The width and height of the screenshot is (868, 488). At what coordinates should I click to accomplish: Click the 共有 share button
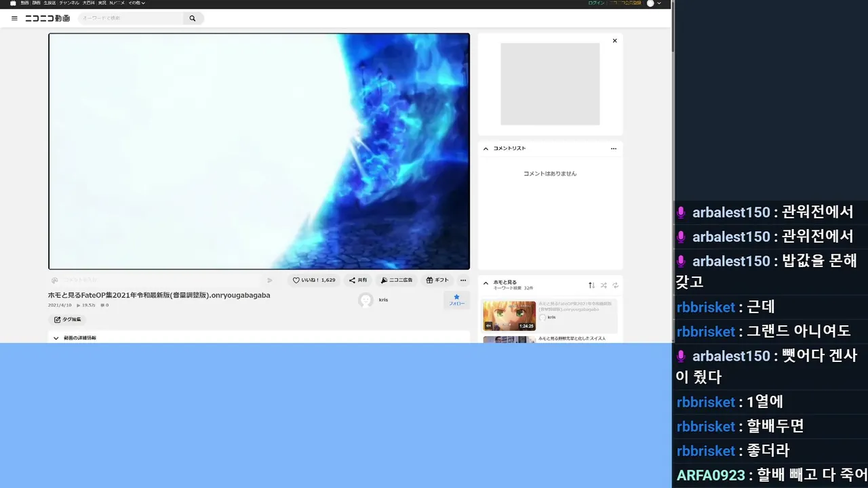(x=358, y=280)
